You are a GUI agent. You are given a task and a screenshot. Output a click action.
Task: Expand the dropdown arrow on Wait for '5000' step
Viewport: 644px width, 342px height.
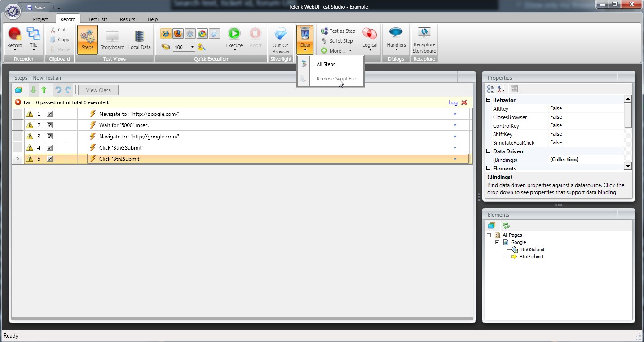455,125
